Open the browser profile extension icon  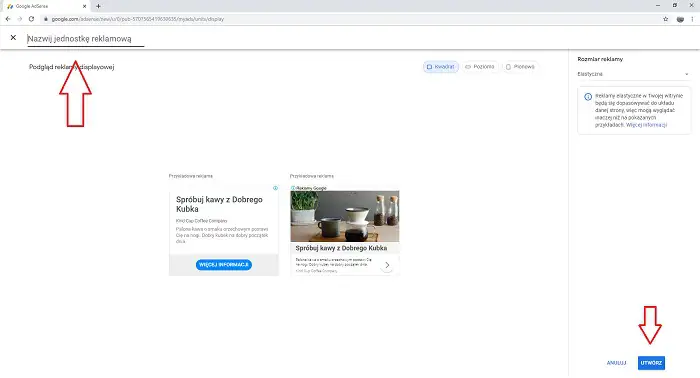(680, 19)
